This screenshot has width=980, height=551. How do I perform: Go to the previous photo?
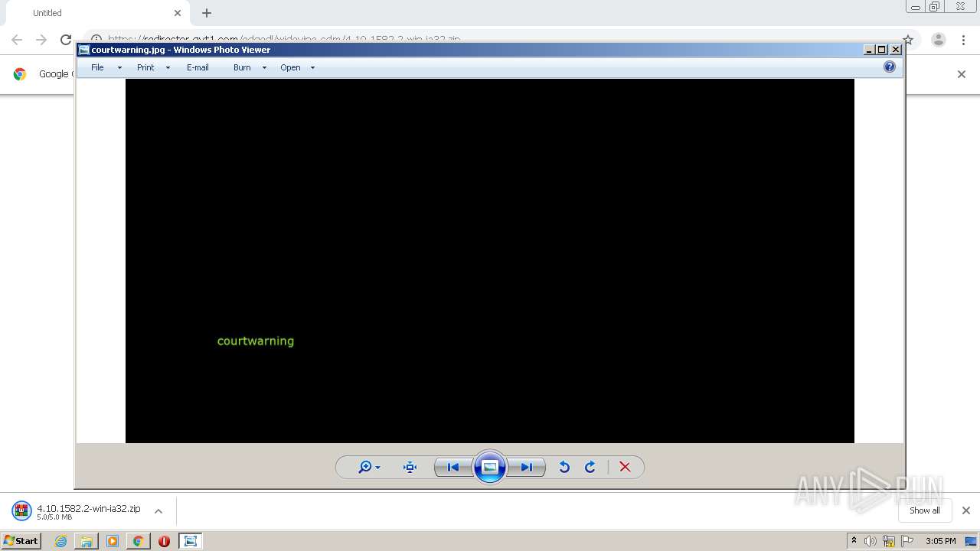coord(453,467)
